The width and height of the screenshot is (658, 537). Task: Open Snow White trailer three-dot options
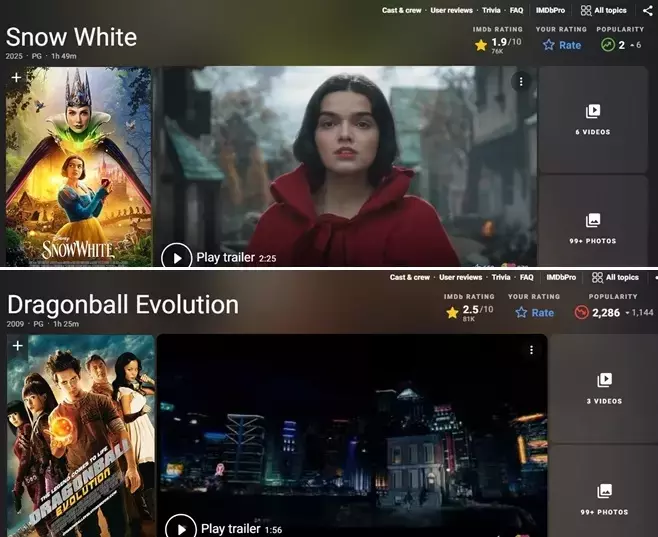[521, 81]
